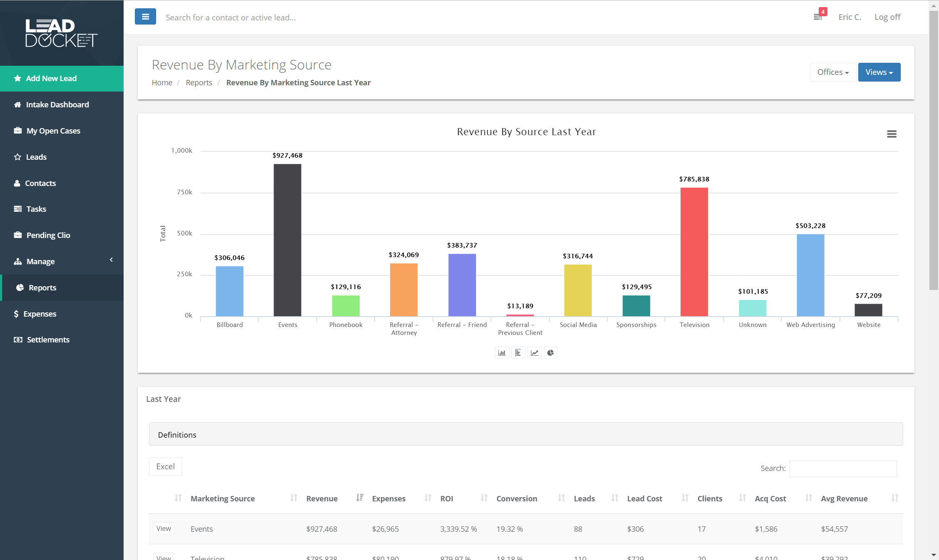Screen dimensions: 939x560
Task: Toggle sidebar with blue hamburger button
Action: coord(145,17)
